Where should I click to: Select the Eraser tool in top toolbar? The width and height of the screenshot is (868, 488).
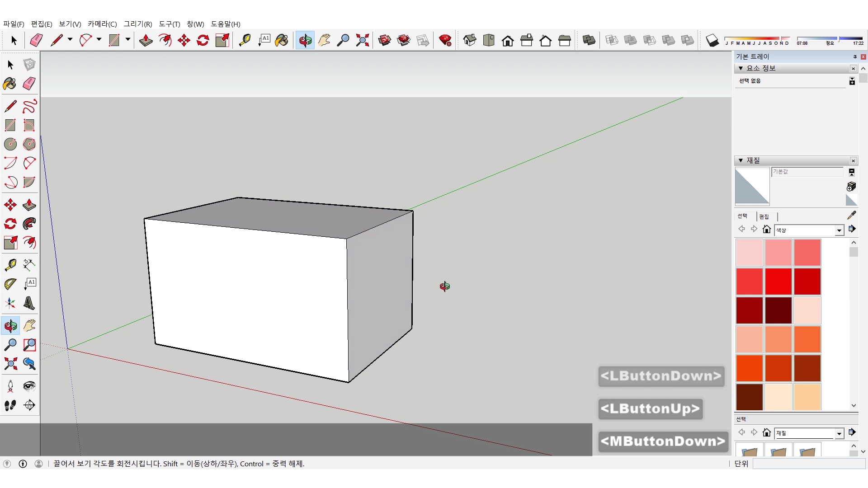point(36,41)
